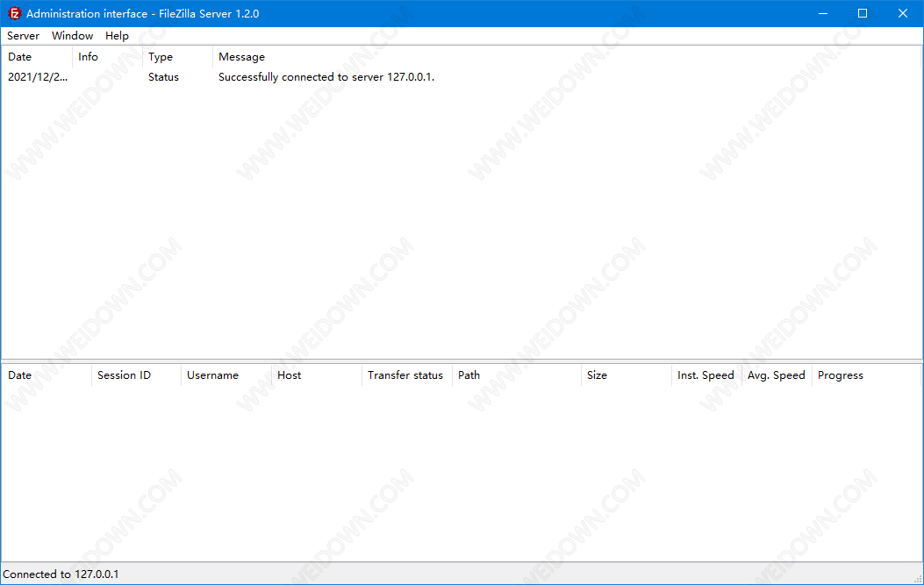Select the log date cell 2021/12/2...
This screenshot has width=924, height=585.
[x=38, y=77]
